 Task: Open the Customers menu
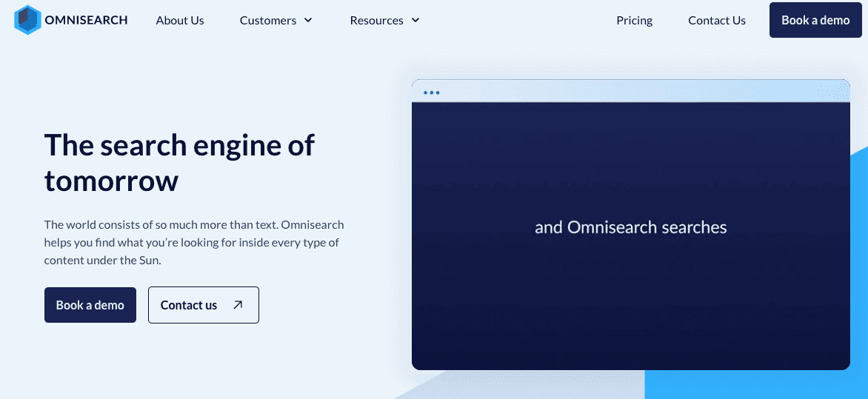pyautogui.click(x=267, y=21)
